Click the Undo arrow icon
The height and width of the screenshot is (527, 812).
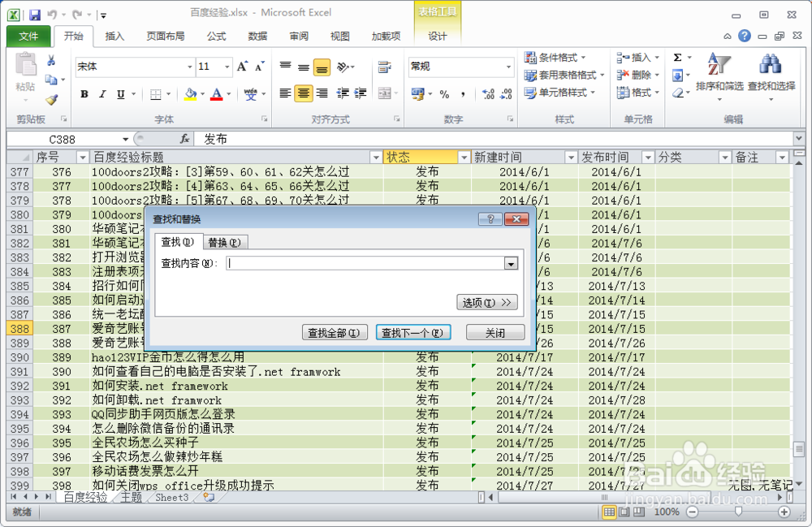(x=52, y=15)
